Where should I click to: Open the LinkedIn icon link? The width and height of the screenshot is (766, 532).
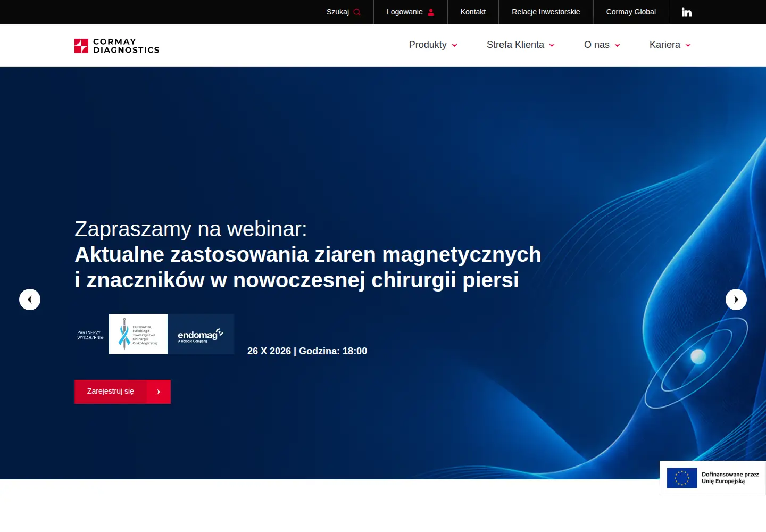tap(687, 12)
